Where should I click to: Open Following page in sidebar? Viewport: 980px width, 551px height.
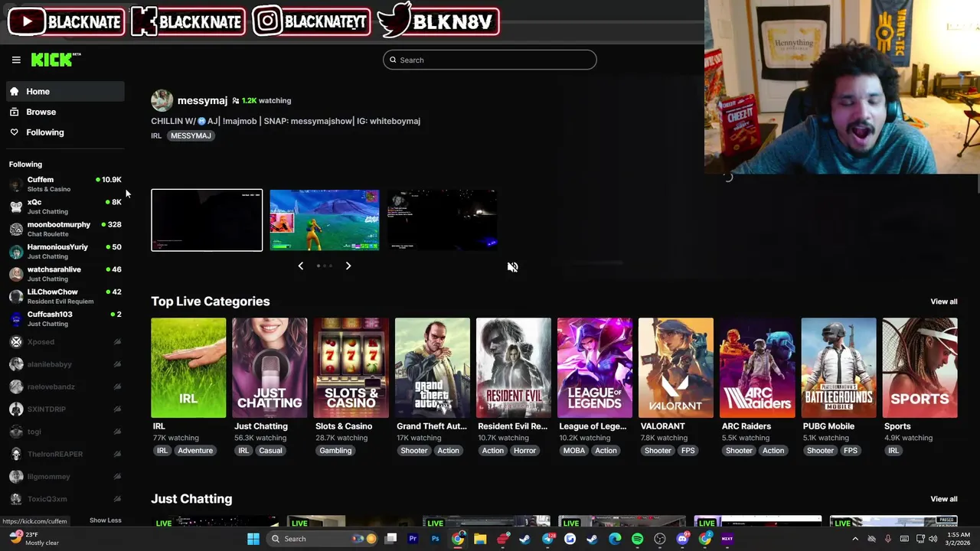click(66, 132)
